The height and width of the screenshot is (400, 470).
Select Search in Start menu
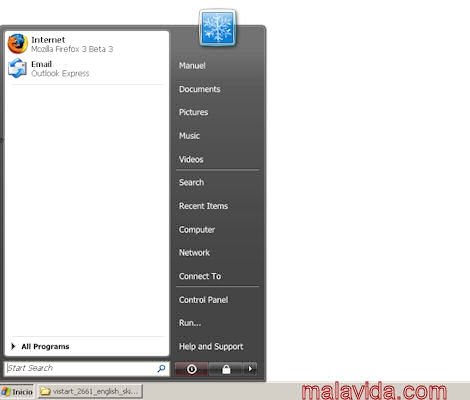[191, 182]
